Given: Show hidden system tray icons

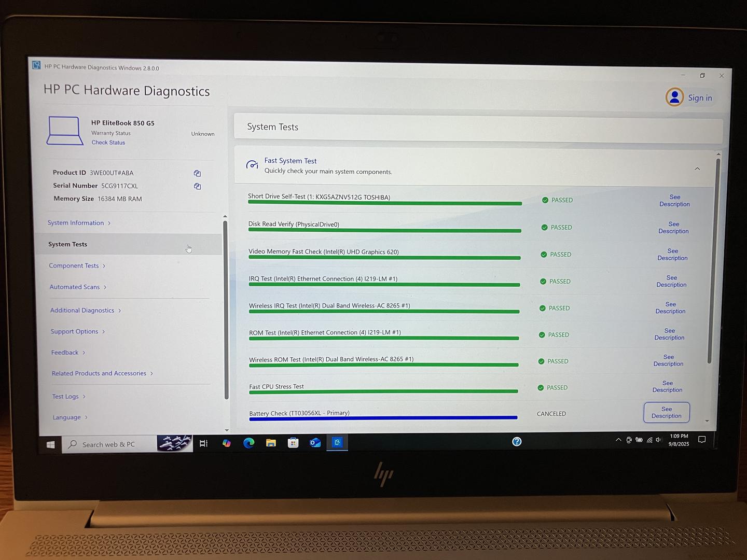Looking at the screenshot, I should pyautogui.click(x=618, y=440).
